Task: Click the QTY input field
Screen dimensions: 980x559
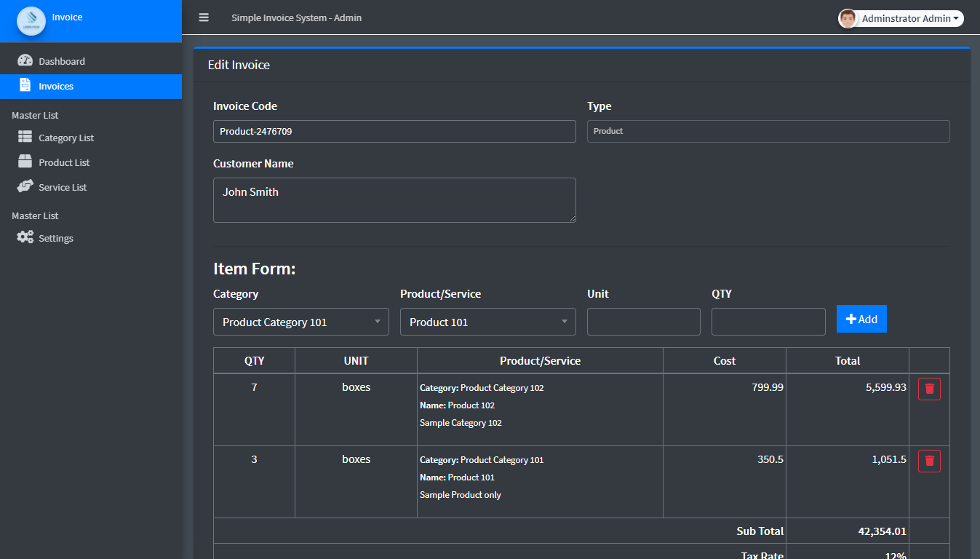Action: pyautogui.click(x=768, y=322)
